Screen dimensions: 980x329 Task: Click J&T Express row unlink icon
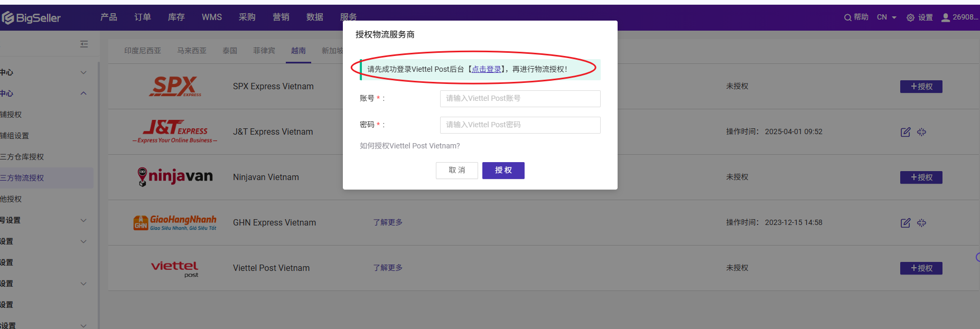(921, 132)
